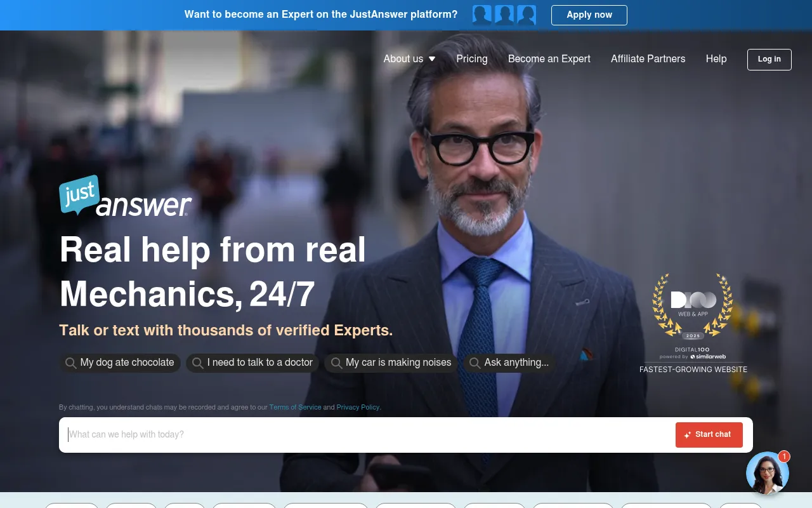This screenshot has height=508, width=812.
Task: Click the expert silhouettes icon in banner
Action: tap(504, 15)
